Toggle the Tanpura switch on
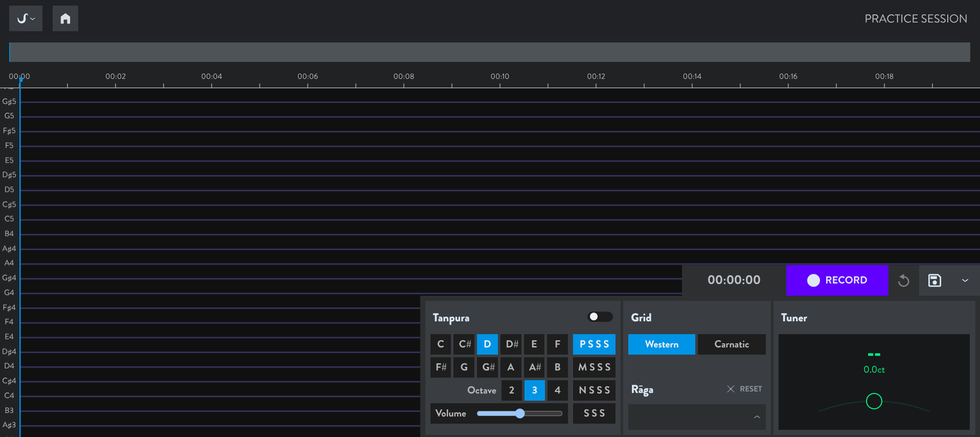980x437 pixels. (x=600, y=317)
